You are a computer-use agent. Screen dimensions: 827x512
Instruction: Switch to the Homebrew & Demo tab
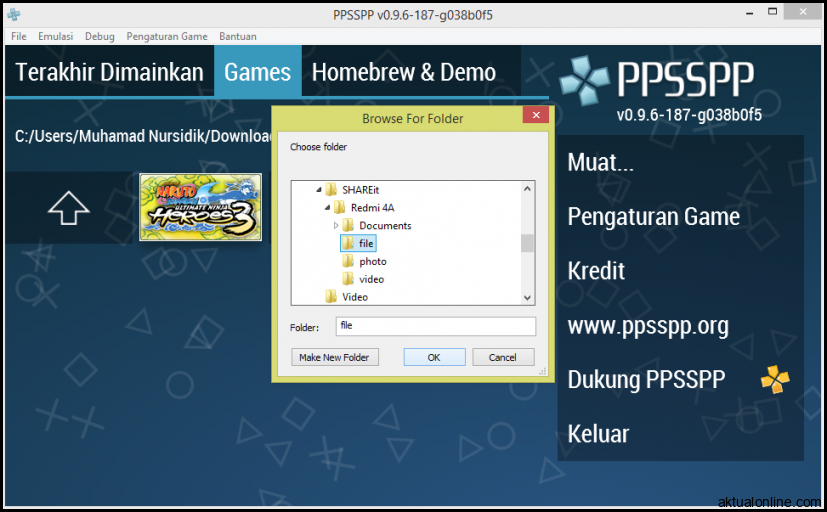tap(403, 72)
